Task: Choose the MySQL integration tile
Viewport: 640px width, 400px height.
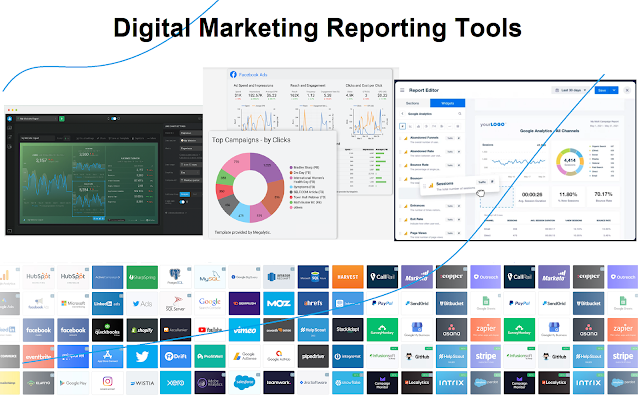Action: point(210,277)
